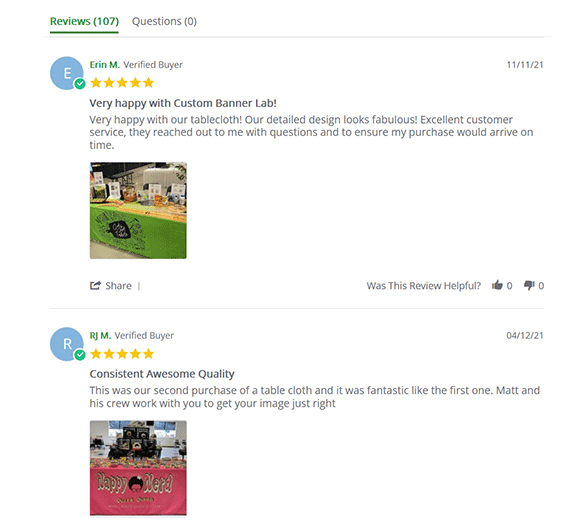Click thumbs up on Erin M.'s review
This screenshot has width=574, height=521.
tap(497, 285)
